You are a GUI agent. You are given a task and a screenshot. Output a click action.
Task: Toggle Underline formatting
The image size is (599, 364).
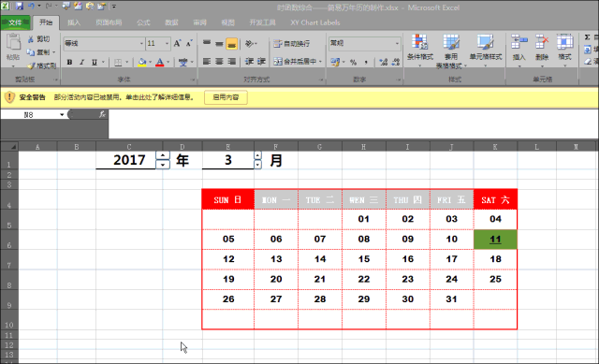(94, 62)
